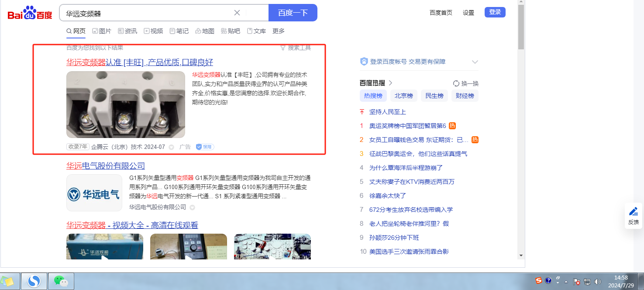Viewport: 644px width, 290px height.
Task: Click the volume speaker tray icon
Action: 598,282
